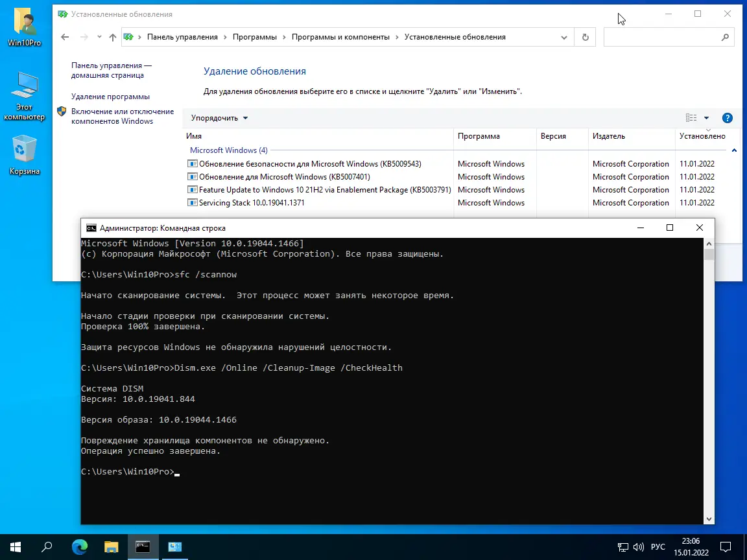Open File Explorer from the taskbar
Image resolution: width=747 pixels, height=560 pixels.
[111, 546]
